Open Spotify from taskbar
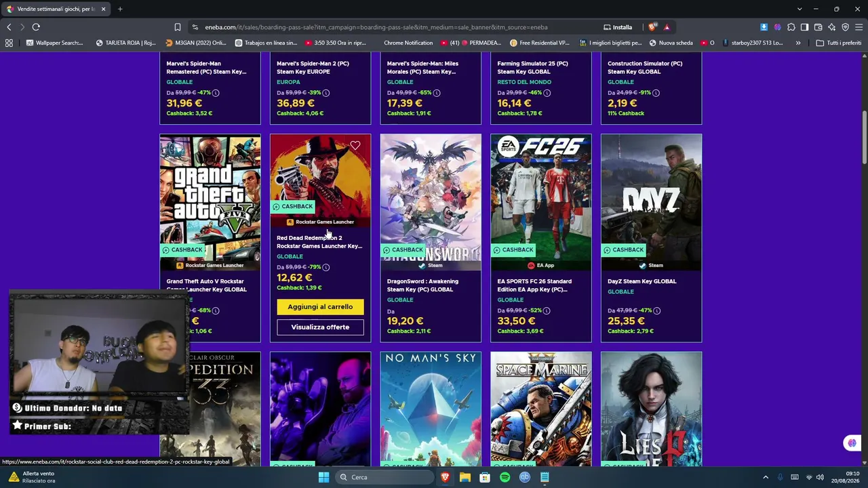This screenshot has height=488, width=868. (x=505, y=477)
